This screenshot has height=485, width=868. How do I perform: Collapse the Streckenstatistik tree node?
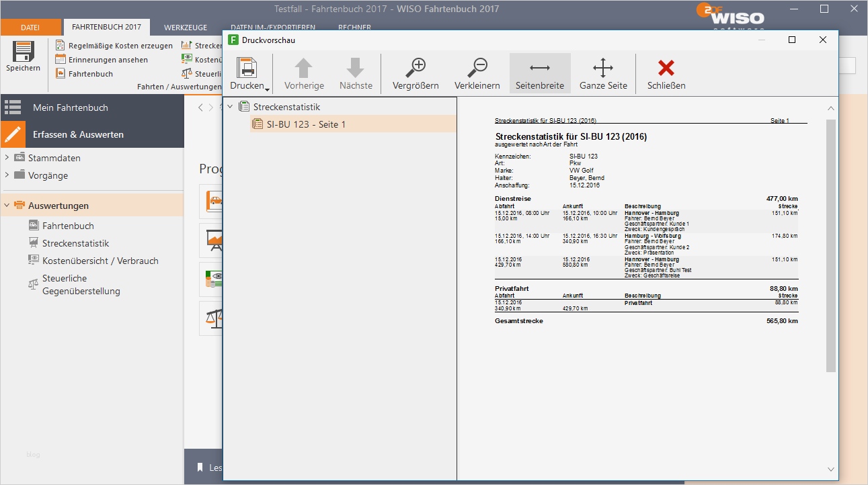point(231,107)
